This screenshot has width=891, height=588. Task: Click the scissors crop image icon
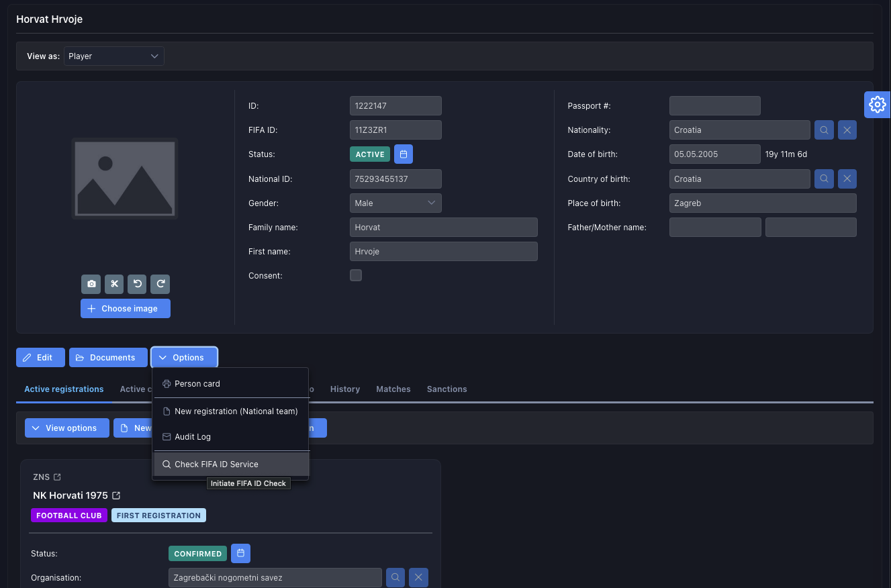coord(114,284)
